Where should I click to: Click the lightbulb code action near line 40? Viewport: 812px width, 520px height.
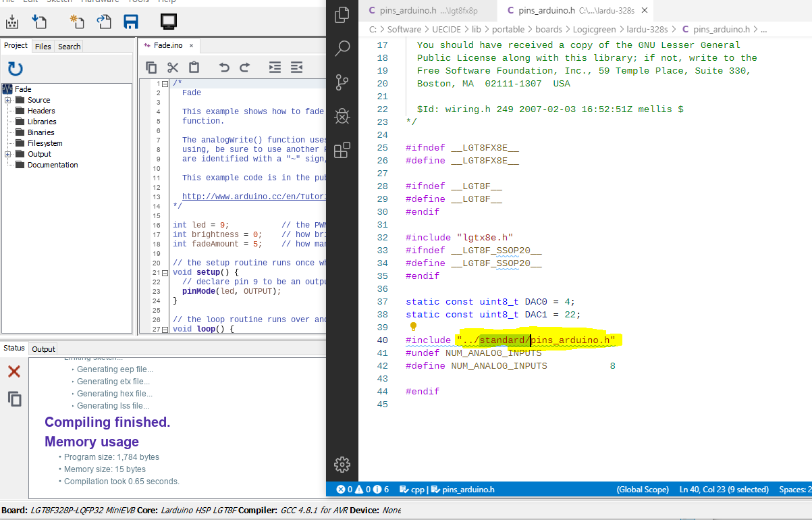[x=412, y=327]
